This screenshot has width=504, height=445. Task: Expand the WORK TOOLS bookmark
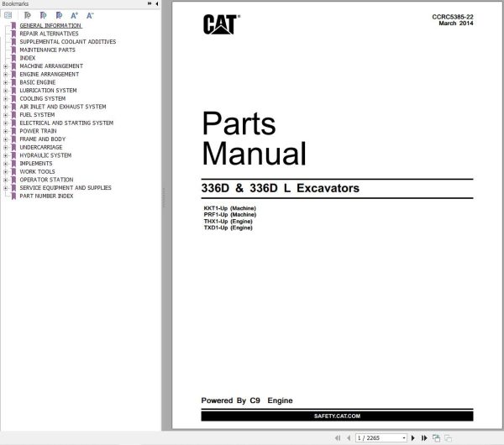pos(6,172)
